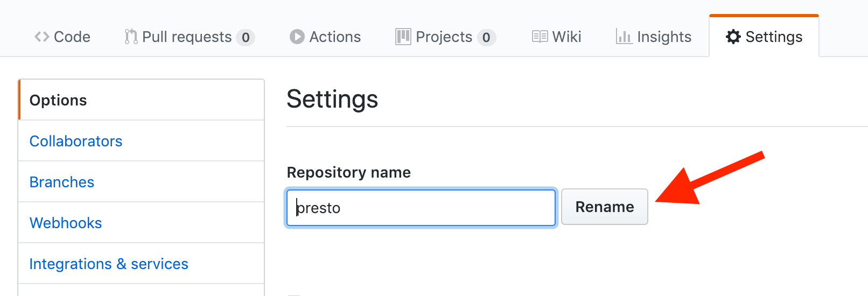Select the Settings tab label
The height and width of the screenshot is (296, 868).
(774, 37)
